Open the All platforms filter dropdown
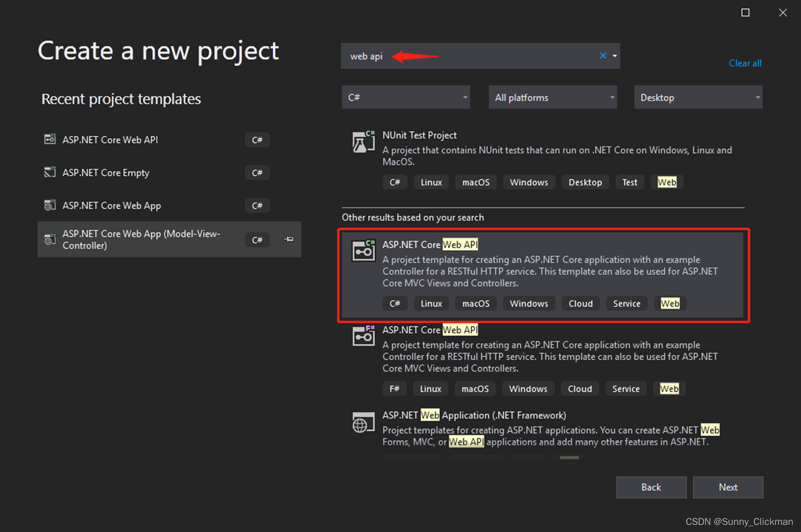The height and width of the screenshot is (532, 801). click(553, 97)
